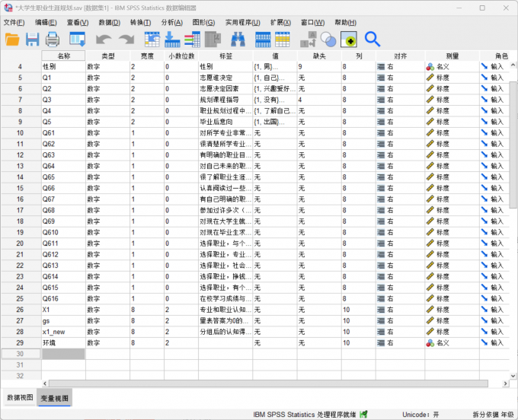The width and height of the screenshot is (518, 420).
Task: Open the 数据(D) menu
Action: coord(110,22)
